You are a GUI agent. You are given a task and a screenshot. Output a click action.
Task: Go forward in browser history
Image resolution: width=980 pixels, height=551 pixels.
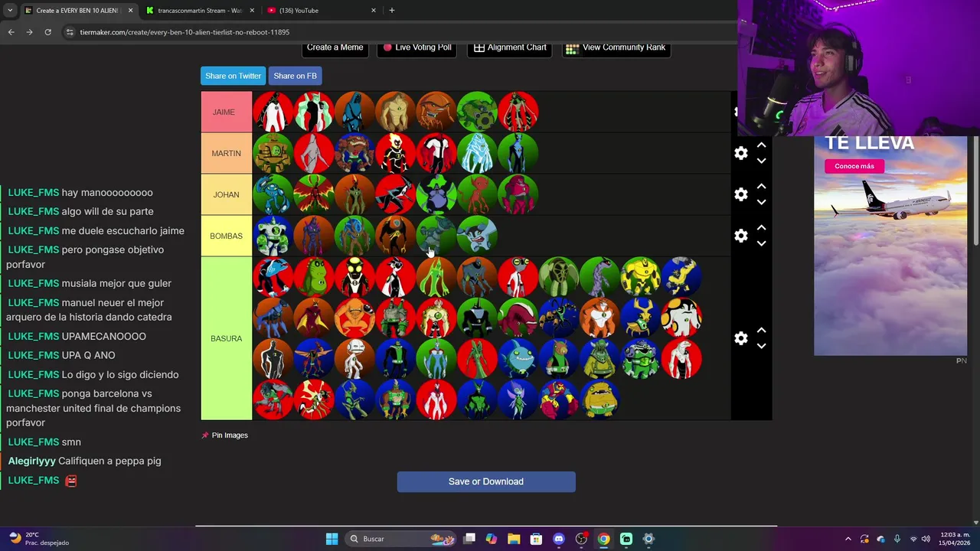[x=29, y=32]
